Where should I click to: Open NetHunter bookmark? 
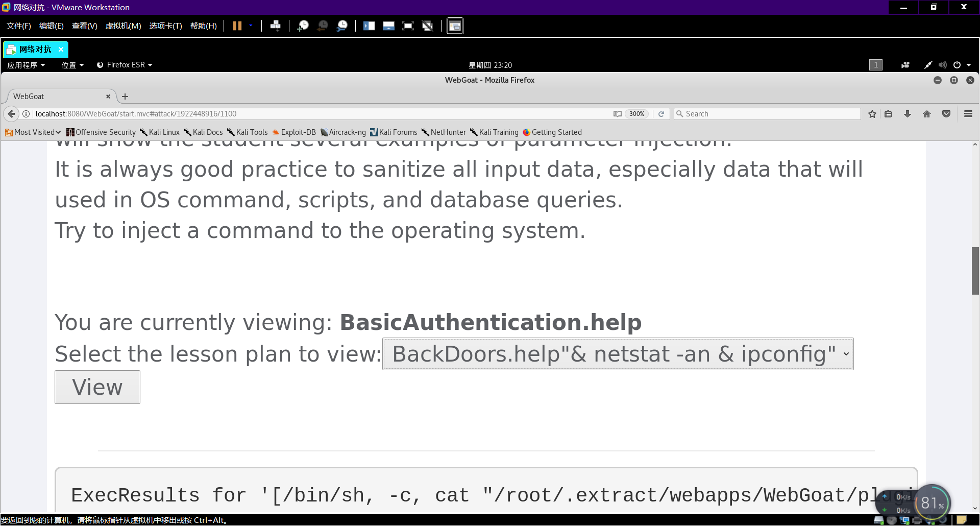[x=444, y=132]
